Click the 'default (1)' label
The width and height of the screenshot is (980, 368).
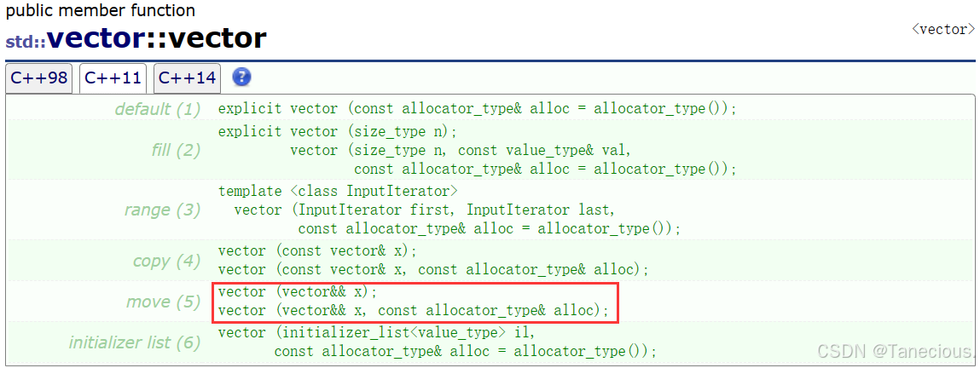158,109
